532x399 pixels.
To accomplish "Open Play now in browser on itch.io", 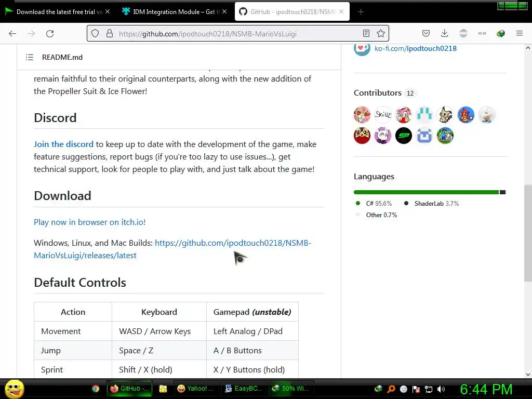I will [89, 222].
